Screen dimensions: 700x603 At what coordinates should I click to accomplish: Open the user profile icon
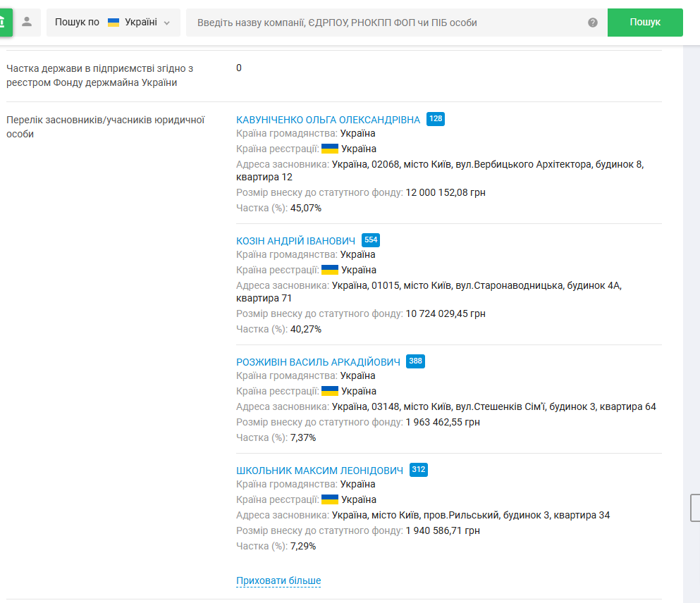pos(27,22)
